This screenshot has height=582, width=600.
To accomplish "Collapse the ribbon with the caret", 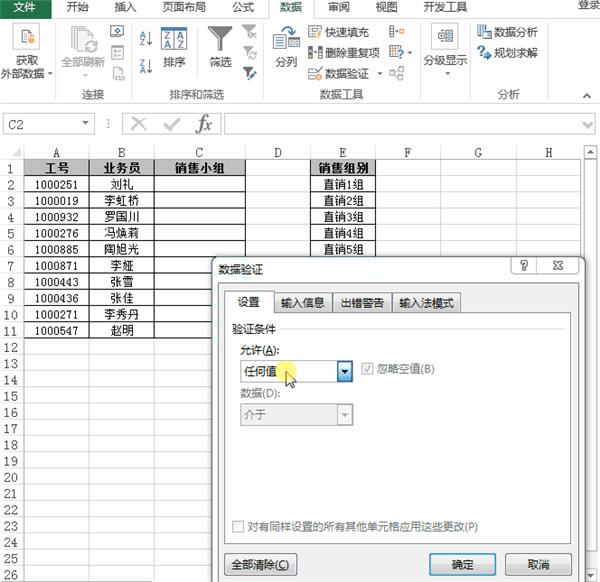I will pyautogui.click(x=587, y=96).
